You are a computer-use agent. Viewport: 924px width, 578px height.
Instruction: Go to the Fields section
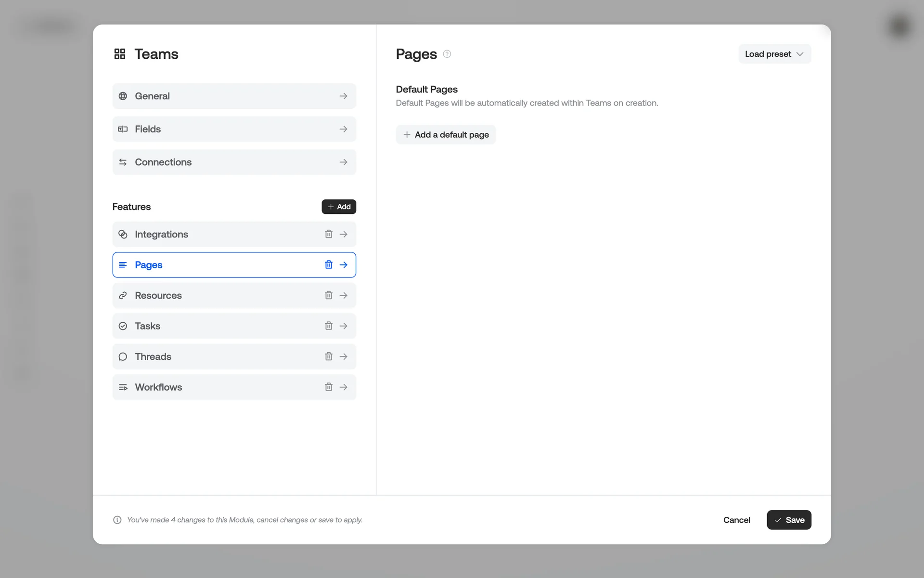(234, 129)
